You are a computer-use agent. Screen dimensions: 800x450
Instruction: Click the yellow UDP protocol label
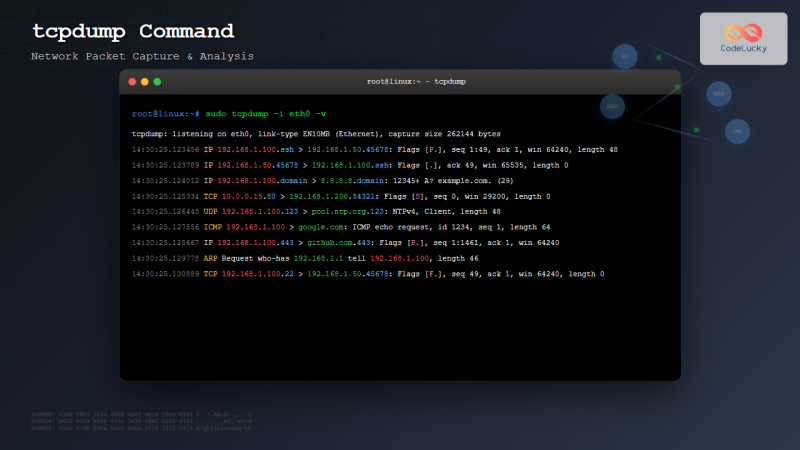click(x=211, y=212)
